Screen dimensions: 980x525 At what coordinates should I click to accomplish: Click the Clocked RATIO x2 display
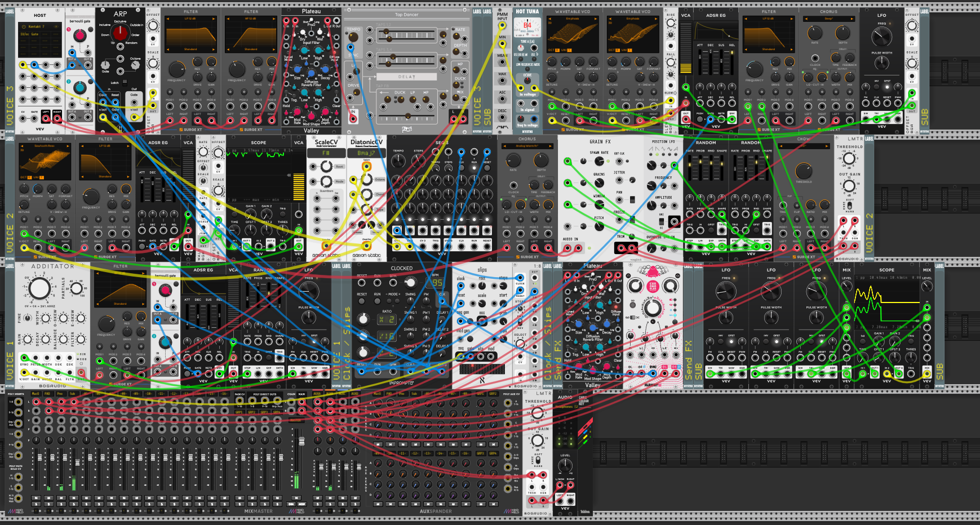coord(387,319)
